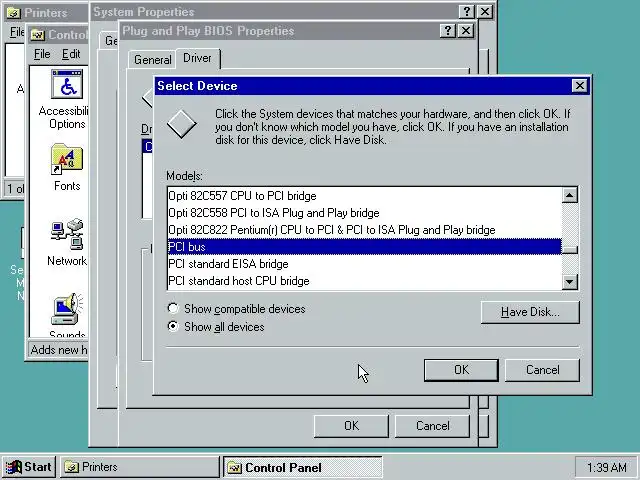
Task: Confirm Select Device with OK
Action: tap(461, 370)
